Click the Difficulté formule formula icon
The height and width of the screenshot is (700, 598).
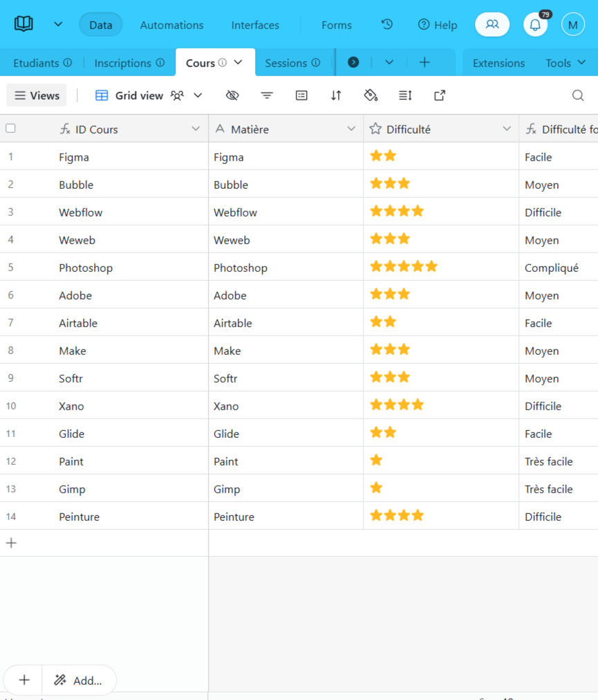(x=531, y=129)
